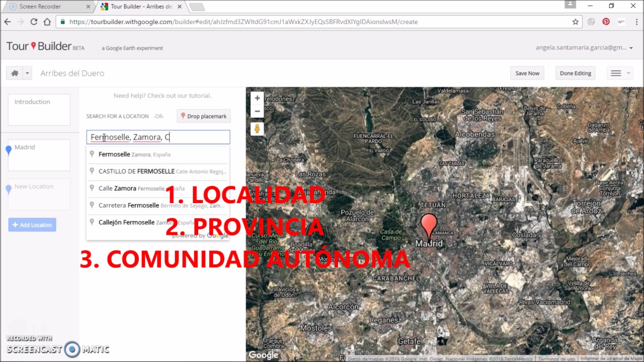Click Drop placemark button

click(x=204, y=116)
